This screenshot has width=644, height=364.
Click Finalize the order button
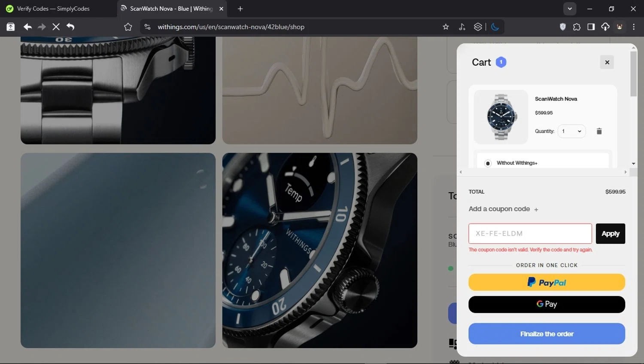coord(547,334)
